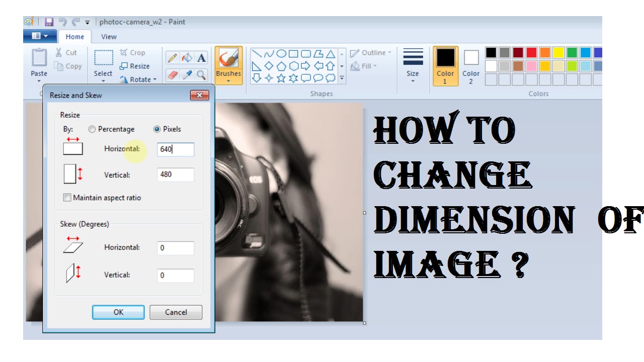Click the Vertical resize input field
Viewport: 644px width, 362px height.
176,174
